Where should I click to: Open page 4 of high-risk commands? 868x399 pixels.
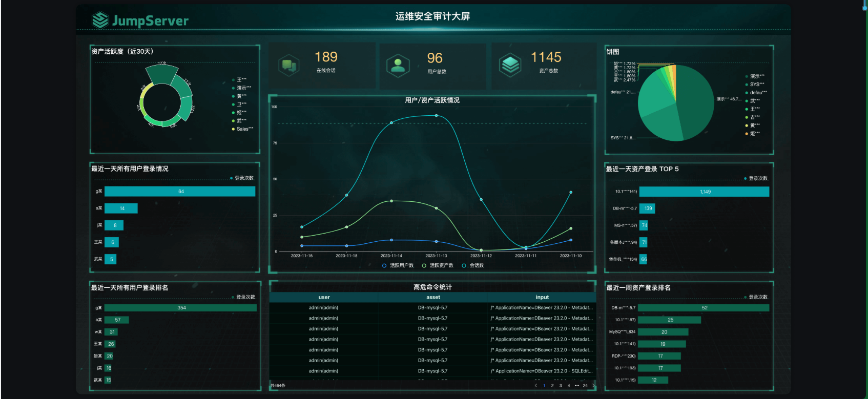point(569,386)
